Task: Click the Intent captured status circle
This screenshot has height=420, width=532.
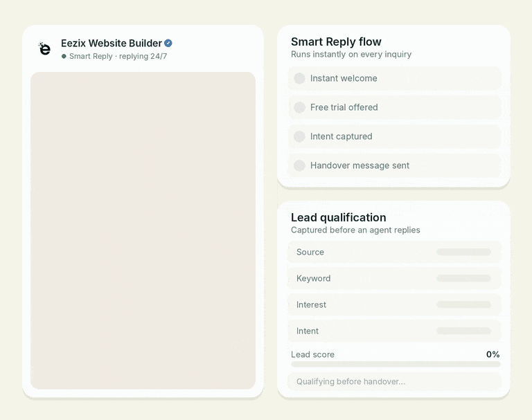Action: [x=299, y=136]
